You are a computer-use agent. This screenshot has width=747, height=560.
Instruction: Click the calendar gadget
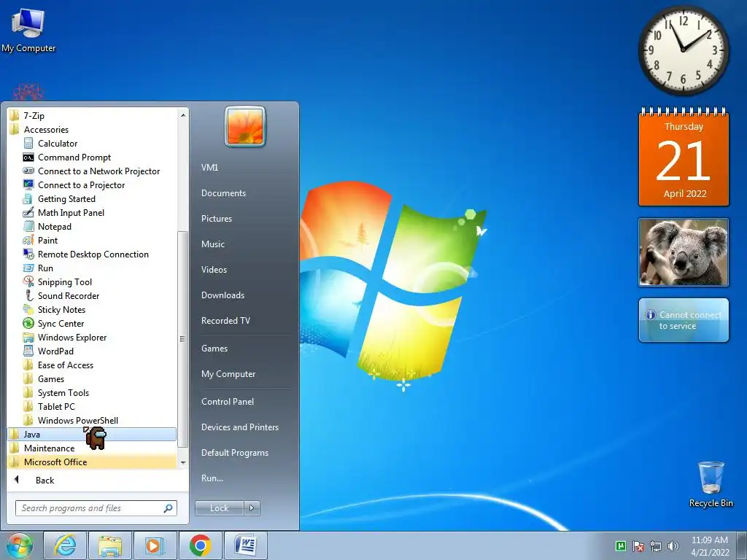click(x=683, y=157)
